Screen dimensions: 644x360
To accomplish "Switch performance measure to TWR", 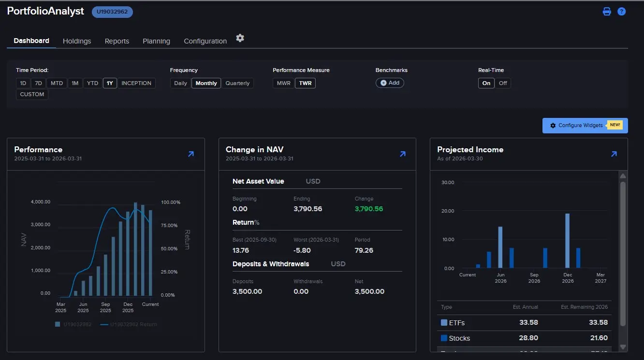I will 305,83.
